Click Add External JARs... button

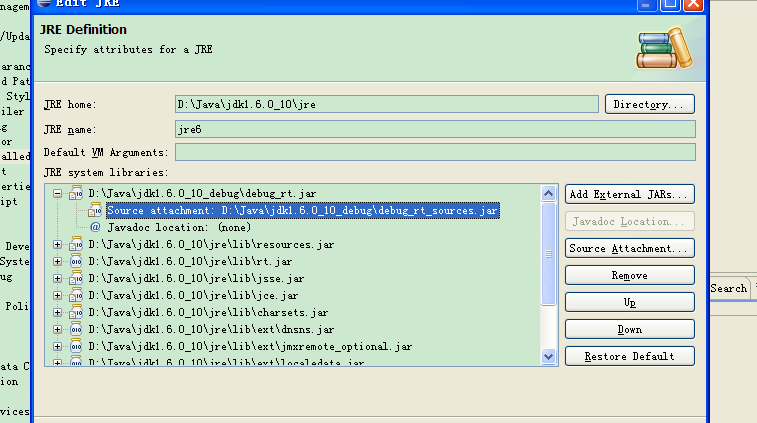[x=630, y=194]
